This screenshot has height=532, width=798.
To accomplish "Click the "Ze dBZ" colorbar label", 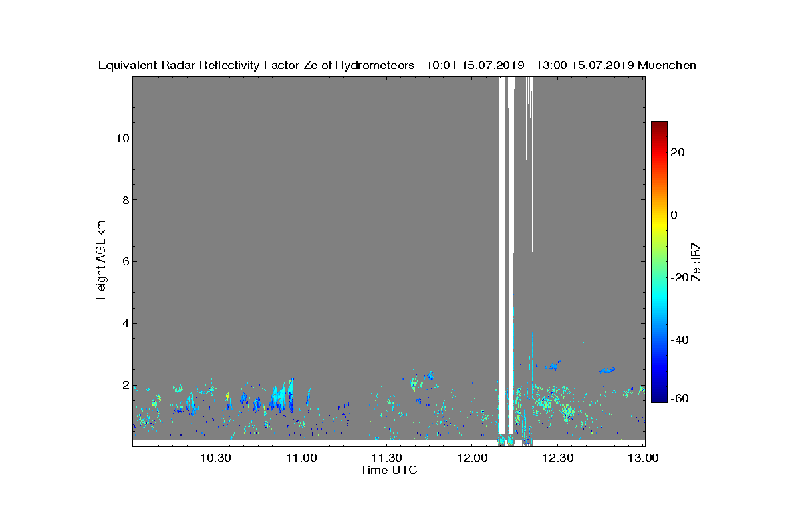I will 696,261.
